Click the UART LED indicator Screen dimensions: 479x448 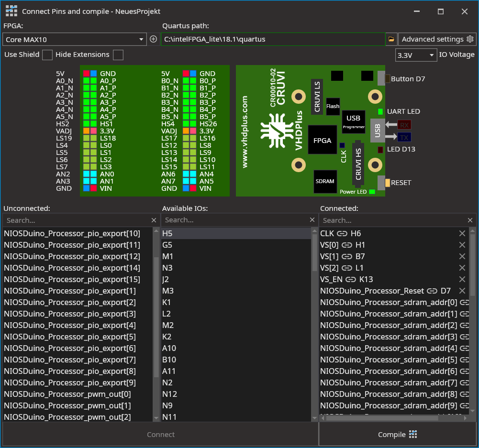[380, 112]
